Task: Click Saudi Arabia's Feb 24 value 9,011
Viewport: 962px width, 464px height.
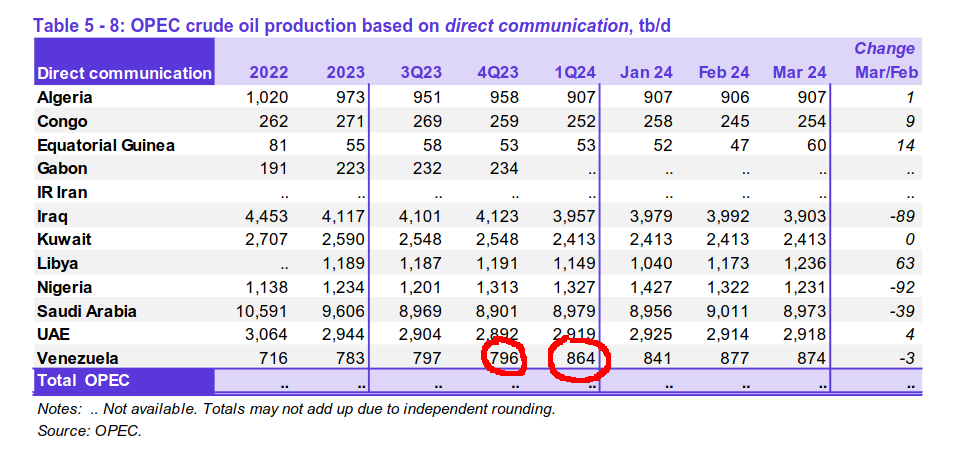Action: tap(728, 311)
